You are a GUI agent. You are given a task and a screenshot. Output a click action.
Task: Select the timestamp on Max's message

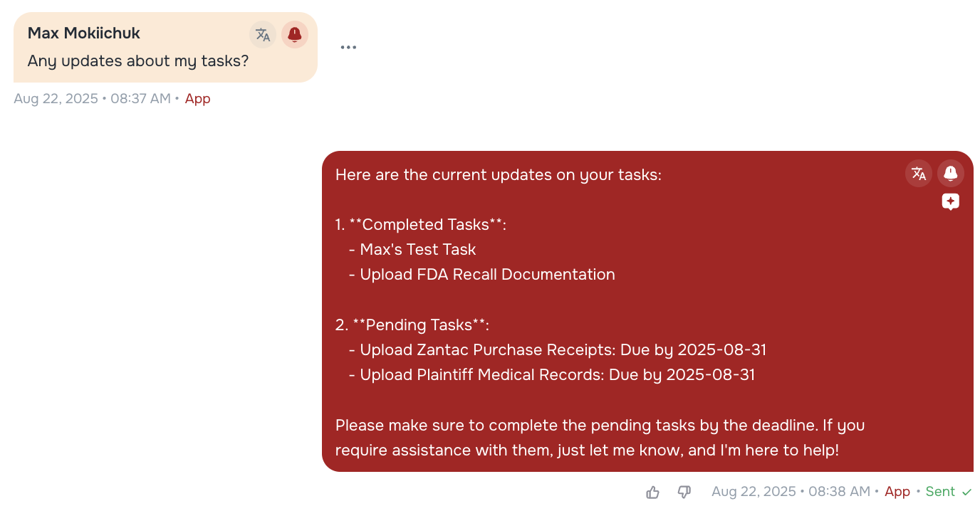96,98
